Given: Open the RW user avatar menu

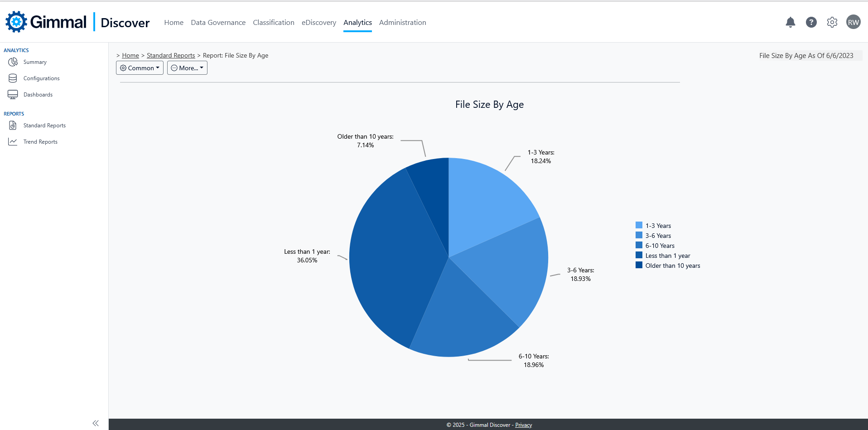Looking at the screenshot, I should pos(853,22).
